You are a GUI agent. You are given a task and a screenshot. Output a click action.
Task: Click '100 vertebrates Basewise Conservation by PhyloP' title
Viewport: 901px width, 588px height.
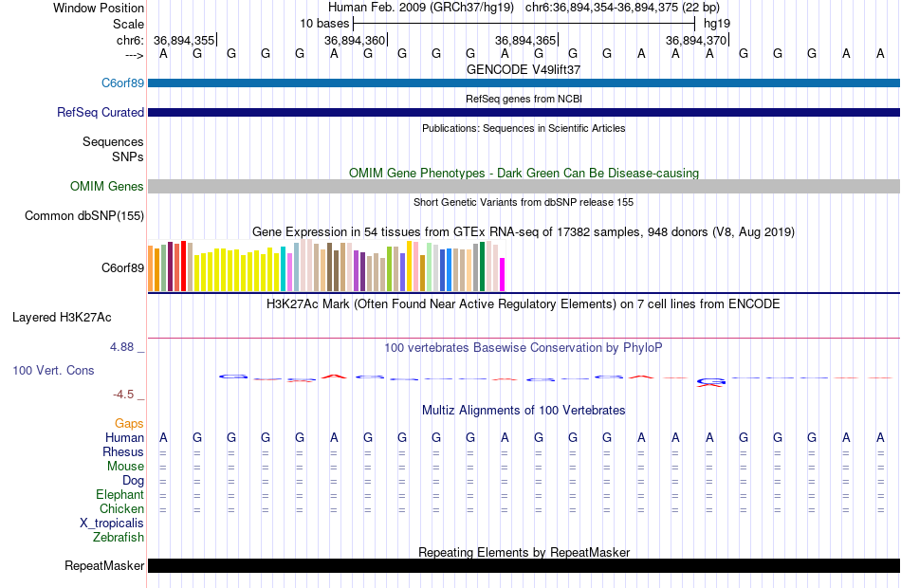coord(524,347)
